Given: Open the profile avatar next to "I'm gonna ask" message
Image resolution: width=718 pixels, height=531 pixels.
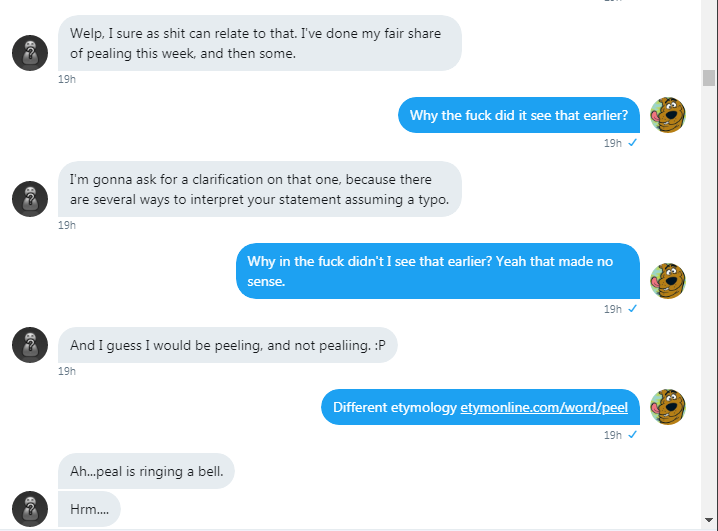Looking at the screenshot, I should (30, 199).
